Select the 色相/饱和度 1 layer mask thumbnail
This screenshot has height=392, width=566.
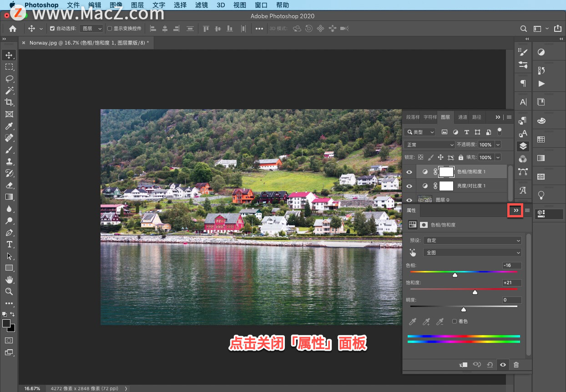[446, 172]
